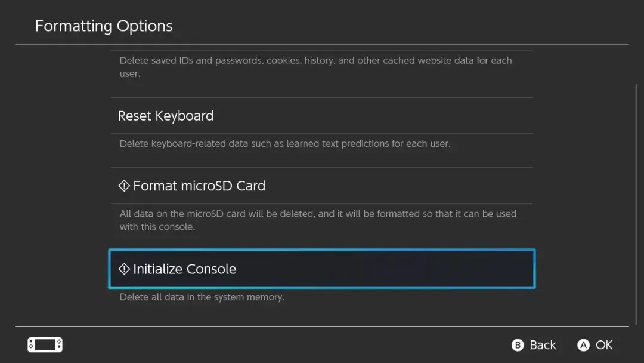Choose the highlighted Initialize Console option
The height and width of the screenshot is (363, 644).
[x=321, y=269]
